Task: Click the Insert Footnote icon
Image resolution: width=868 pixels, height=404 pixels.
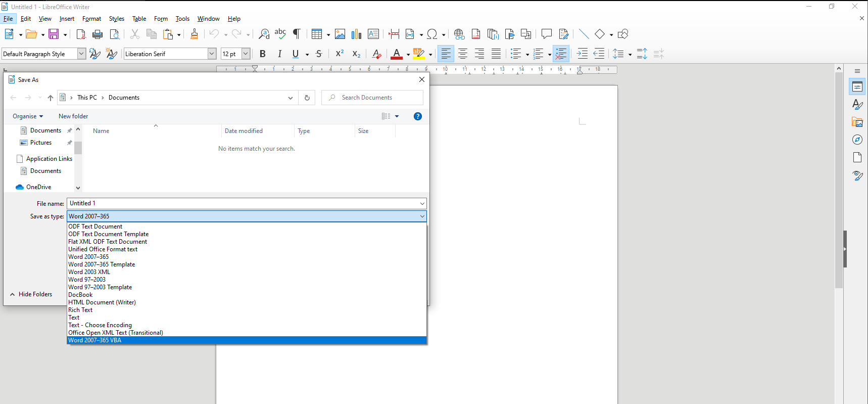Action: [476, 34]
